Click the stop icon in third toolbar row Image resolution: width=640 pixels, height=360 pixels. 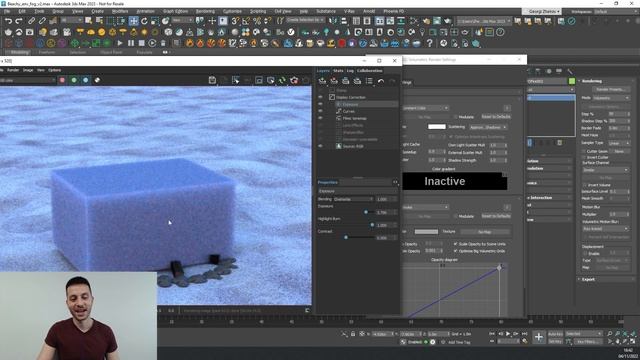[141, 43]
